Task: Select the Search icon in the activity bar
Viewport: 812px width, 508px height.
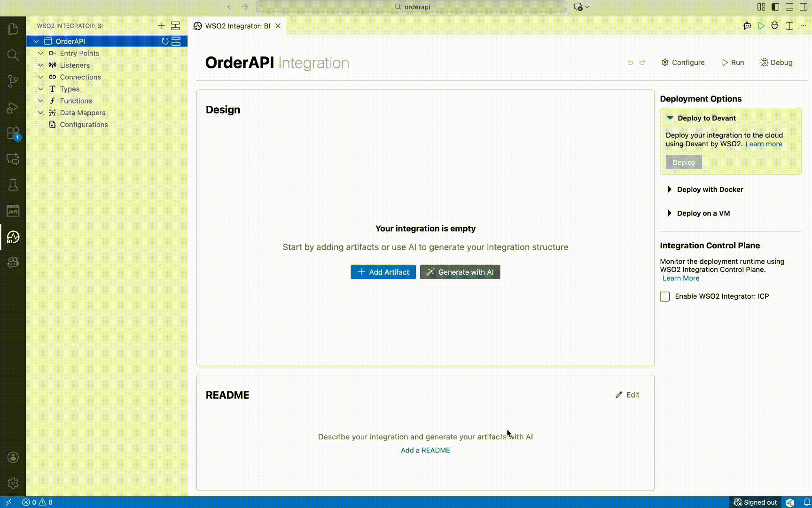Action: 13,55
